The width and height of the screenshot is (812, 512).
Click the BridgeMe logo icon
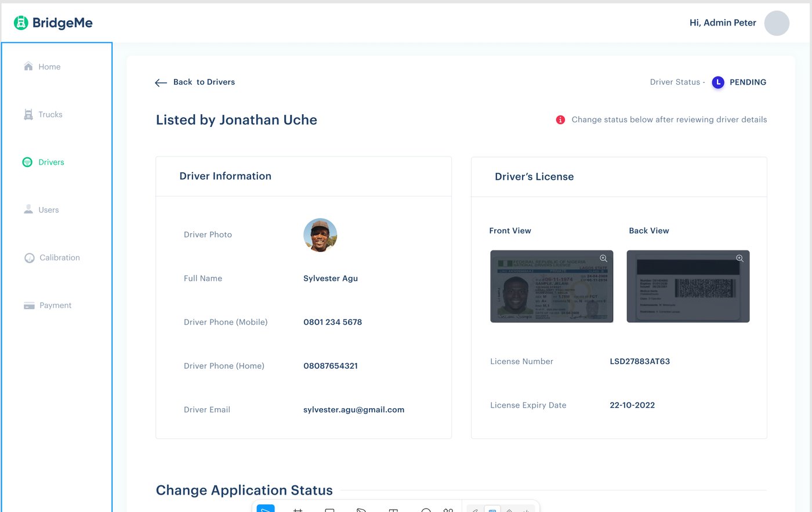(x=21, y=23)
